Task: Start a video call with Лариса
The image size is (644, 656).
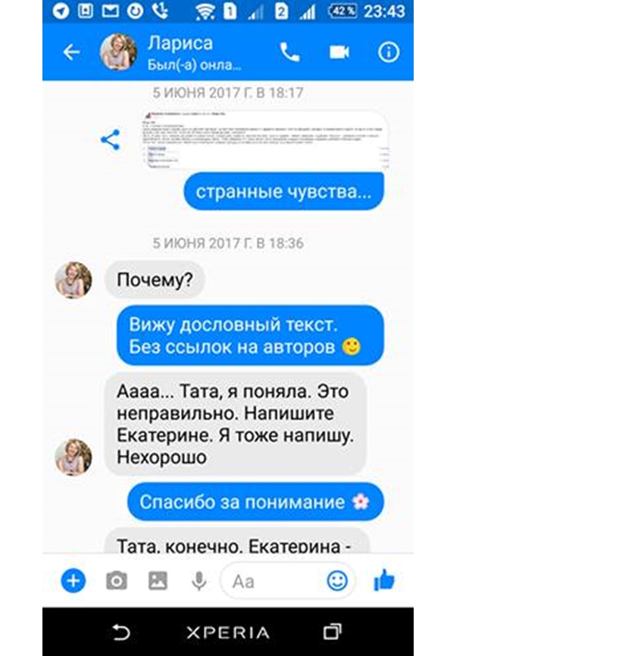Action: click(339, 52)
